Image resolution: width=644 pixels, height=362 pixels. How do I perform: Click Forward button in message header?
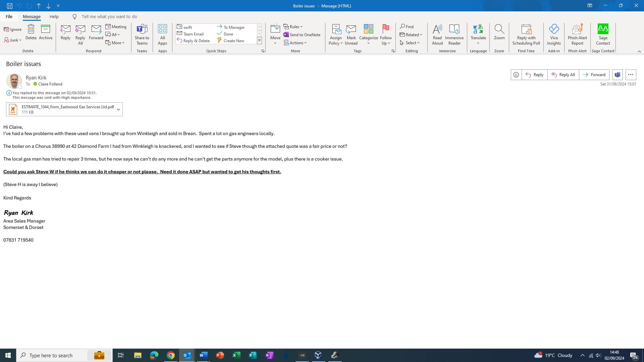tap(594, 75)
